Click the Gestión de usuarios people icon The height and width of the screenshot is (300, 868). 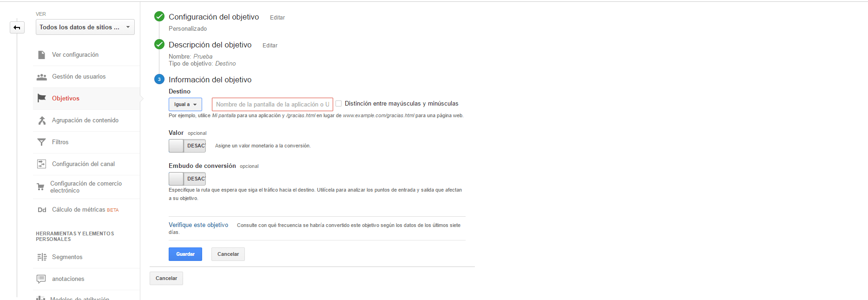[x=41, y=77]
